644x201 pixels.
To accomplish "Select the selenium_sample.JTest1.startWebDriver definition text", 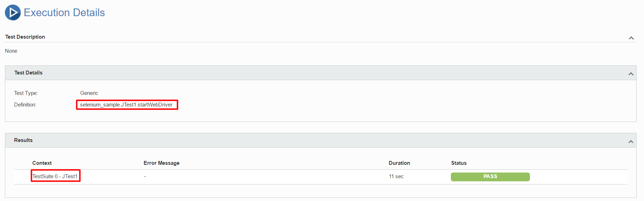I will point(126,105).
